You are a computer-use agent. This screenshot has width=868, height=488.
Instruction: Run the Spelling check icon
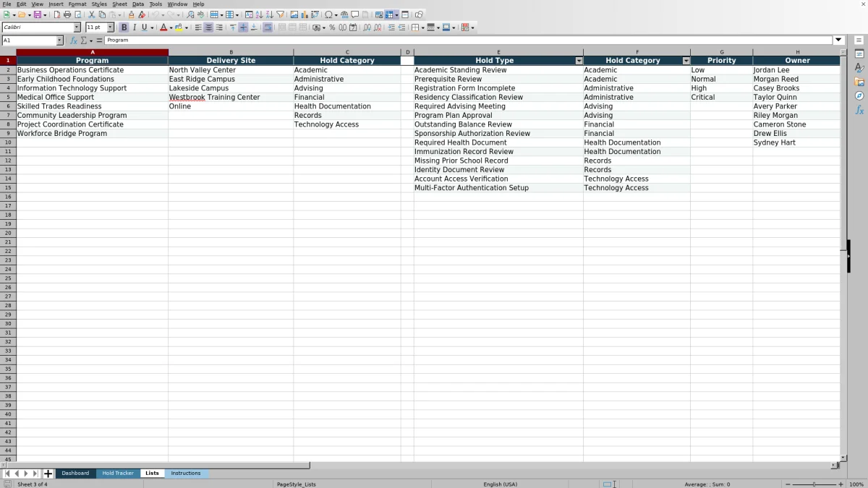[200, 14]
